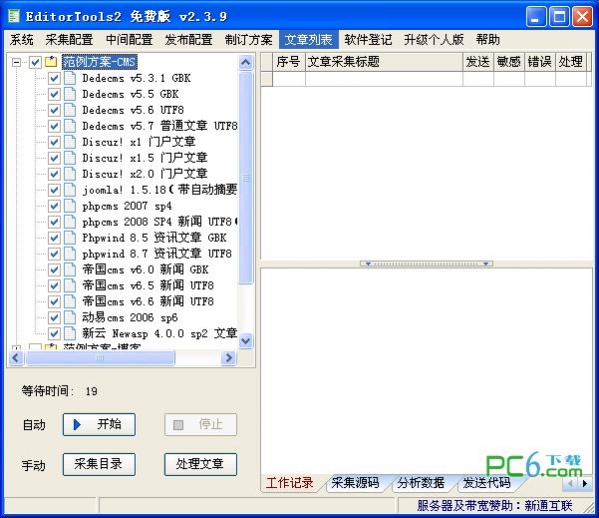
Task: Click document icon beside Phpwind 8.5 资讯文章
Action: tap(70, 238)
